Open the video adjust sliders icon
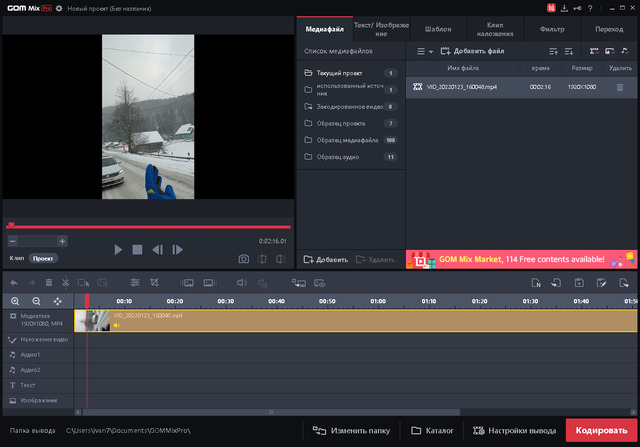 [x=135, y=282]
